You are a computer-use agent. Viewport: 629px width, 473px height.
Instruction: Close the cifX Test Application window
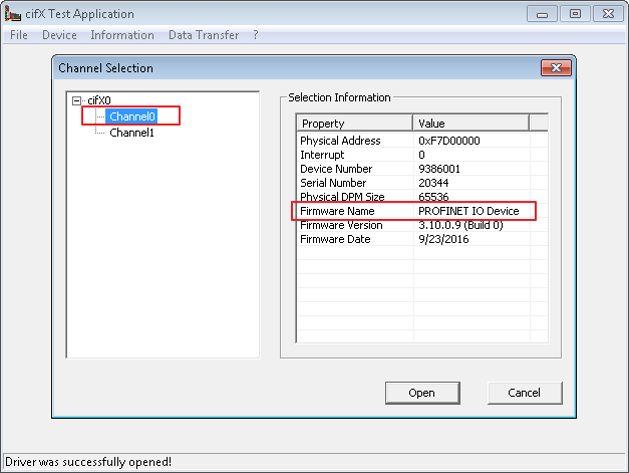[608, 14]
